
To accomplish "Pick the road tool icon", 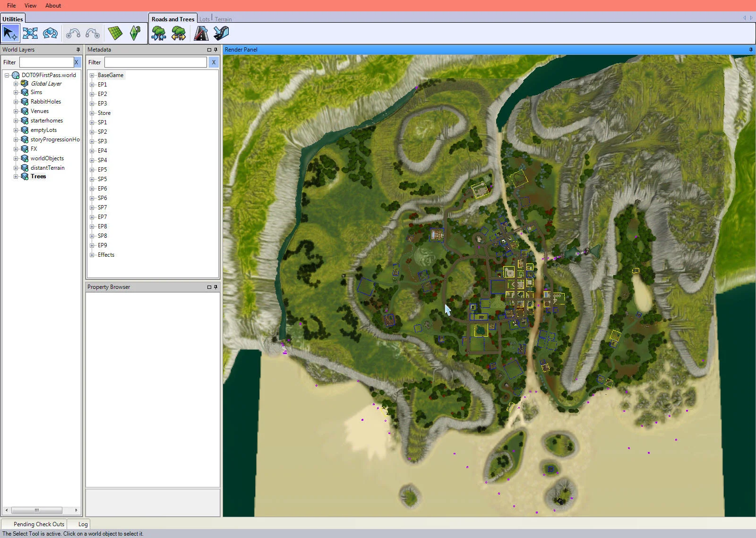I will tap(201, 33).
